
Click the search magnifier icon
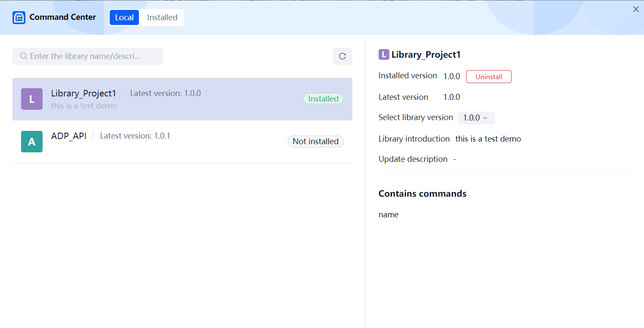(24, 56)
